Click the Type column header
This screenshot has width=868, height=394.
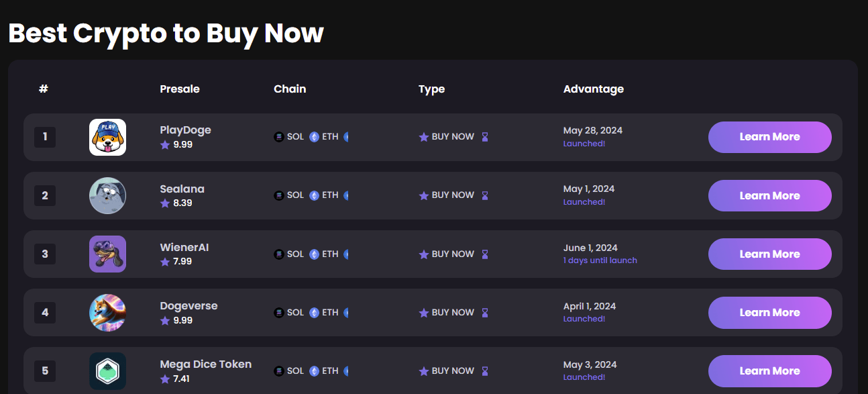(432, 89)
